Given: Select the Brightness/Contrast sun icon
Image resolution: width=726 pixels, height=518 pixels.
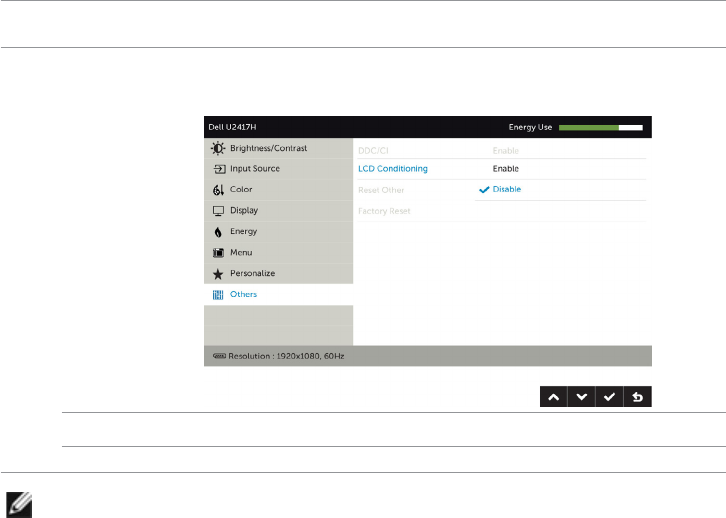Looking at the screenshot, I should pyautogui.click(x=218, y=148).
